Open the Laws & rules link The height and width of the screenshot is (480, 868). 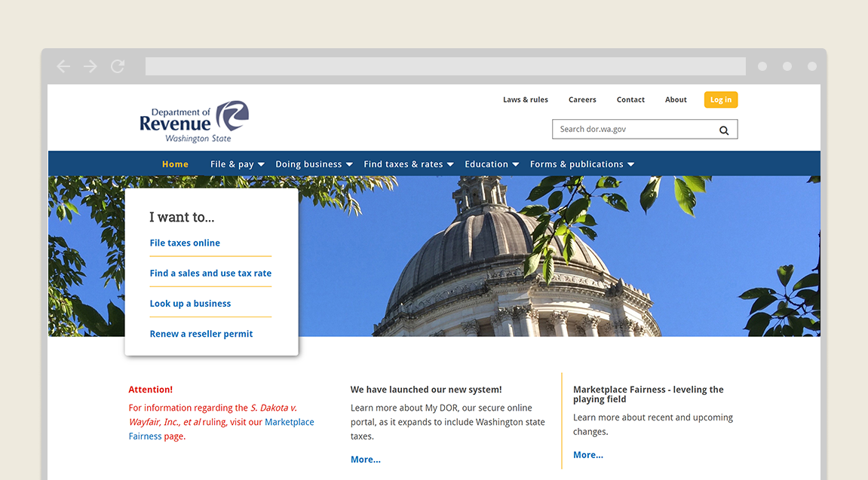pos(526,99)
